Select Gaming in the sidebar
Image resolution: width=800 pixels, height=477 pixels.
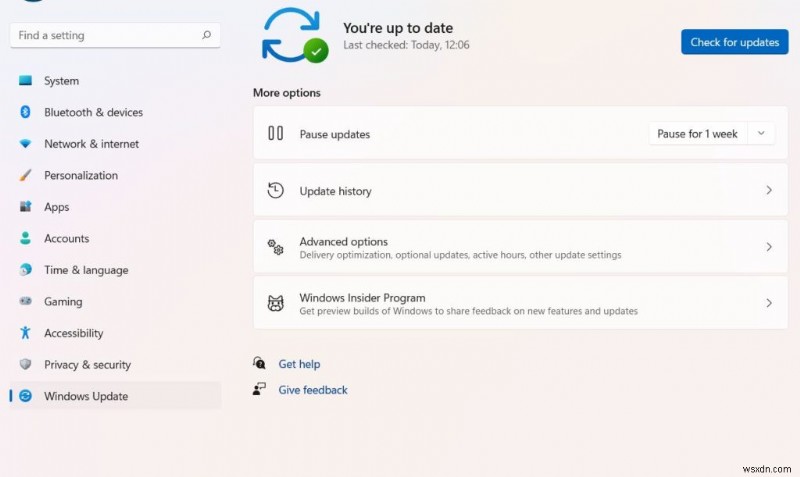click(115, 301)
